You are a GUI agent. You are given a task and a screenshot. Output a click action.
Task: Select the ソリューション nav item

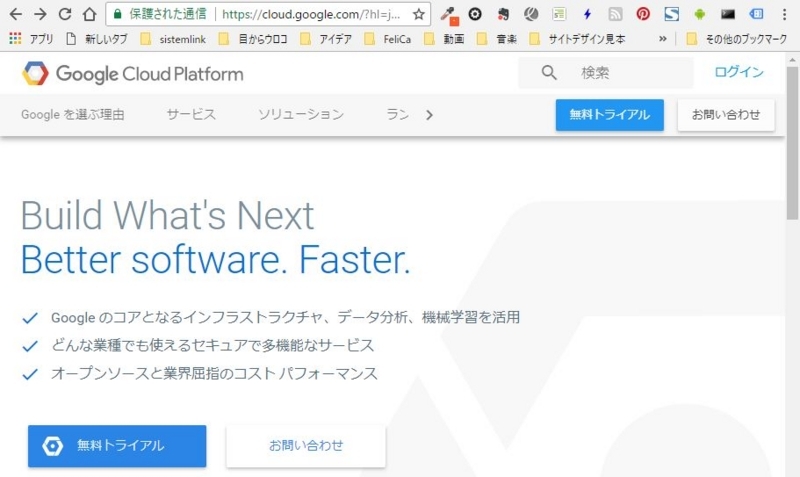coord(301,115)
